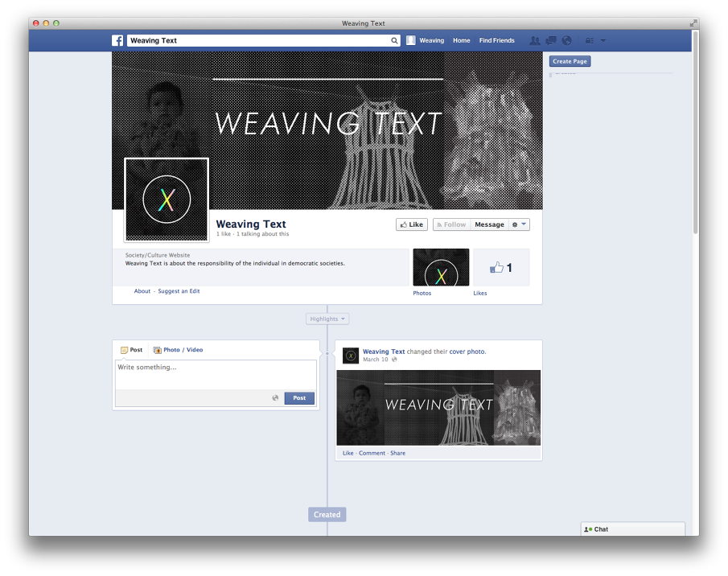Click the Facebook home logo
728x576 pixels.
117,40
